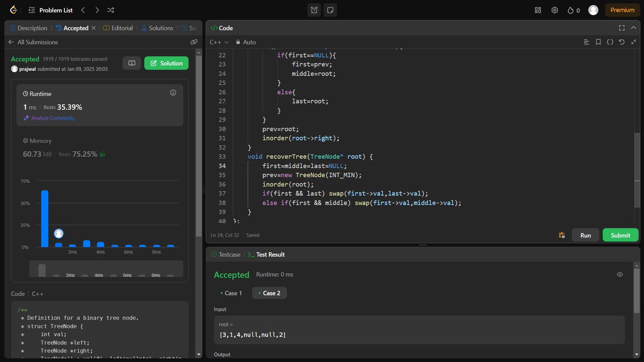The image size is (644, 362).
Task: Click the LeetCode logo icon
Action: pos(13,10)
